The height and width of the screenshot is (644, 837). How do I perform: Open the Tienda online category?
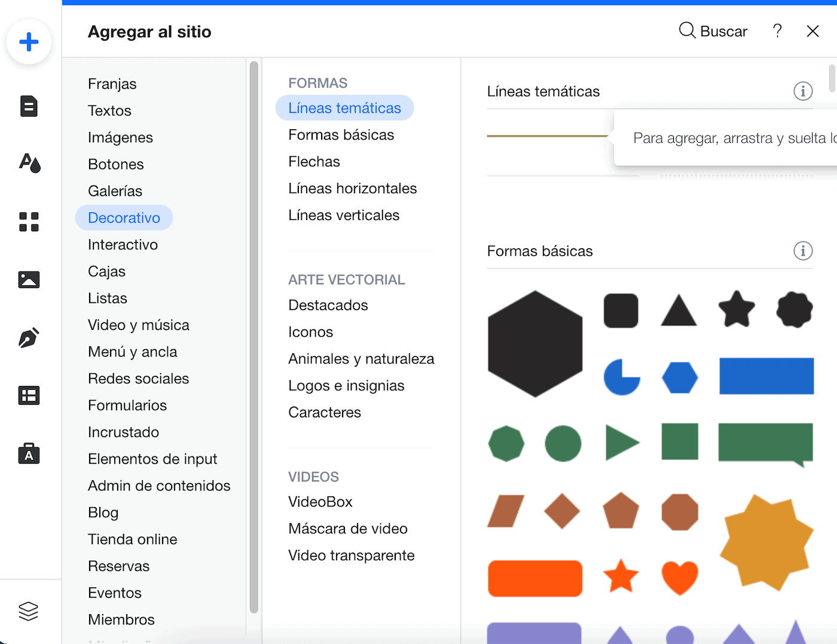(x=132, y=539)
